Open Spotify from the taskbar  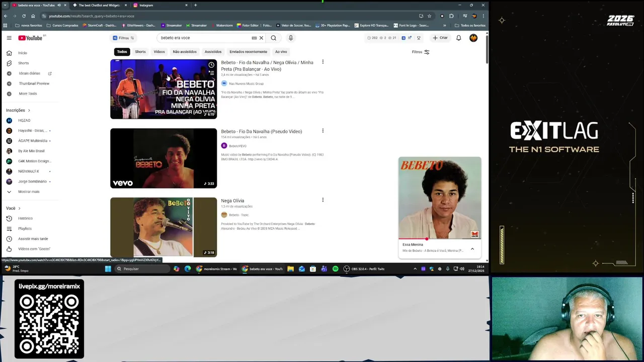tap(335, 269)
